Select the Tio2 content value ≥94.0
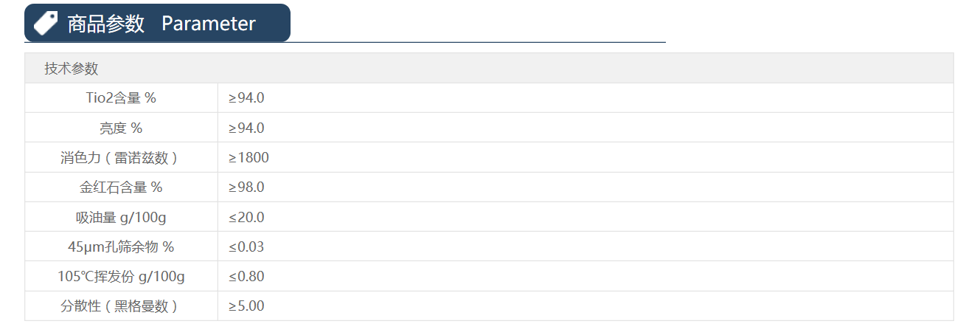The height and width of the screenshot is (324, 980). (246, 98)
